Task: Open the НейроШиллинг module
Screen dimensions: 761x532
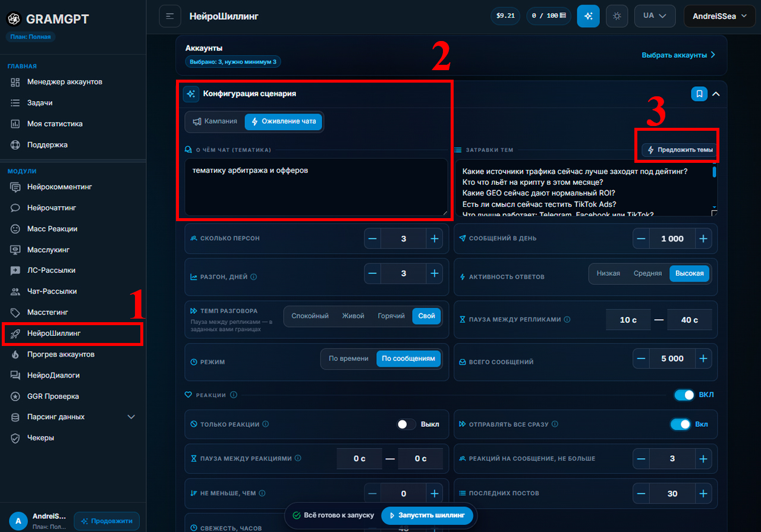Action: (x=73, y=333)
